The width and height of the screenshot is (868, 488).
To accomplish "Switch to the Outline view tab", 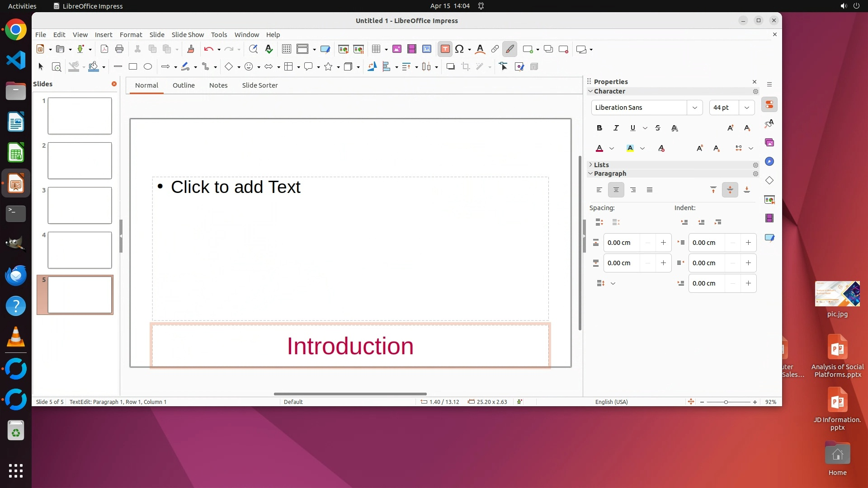I will click(184, 85).
